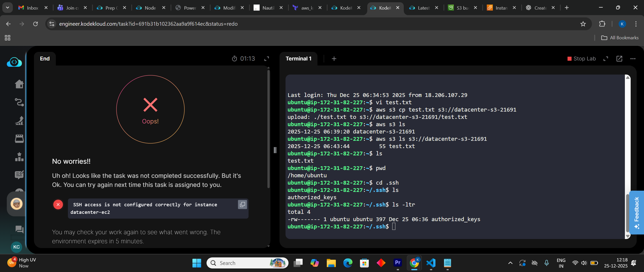This screenshot has width=644, height=272.
Task: Open the learning paths route icon in sidebar
Action: coord(19,102)
